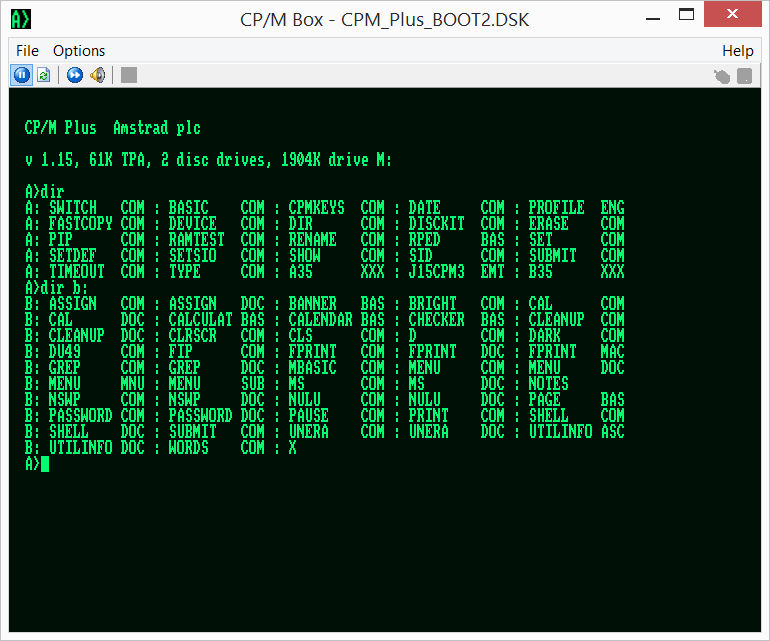
Task: Click the RAMTEST file entry
Action: [196, 239]
